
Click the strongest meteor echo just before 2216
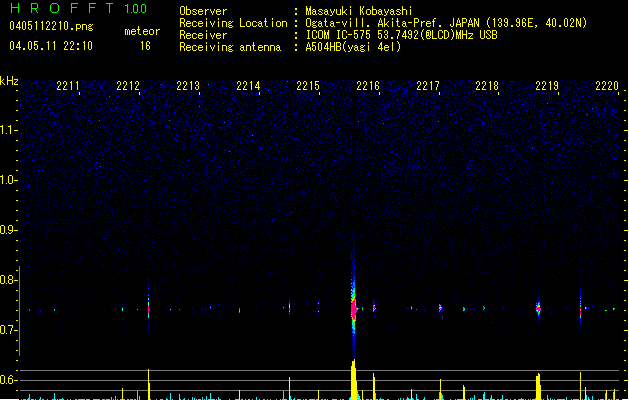353,309
